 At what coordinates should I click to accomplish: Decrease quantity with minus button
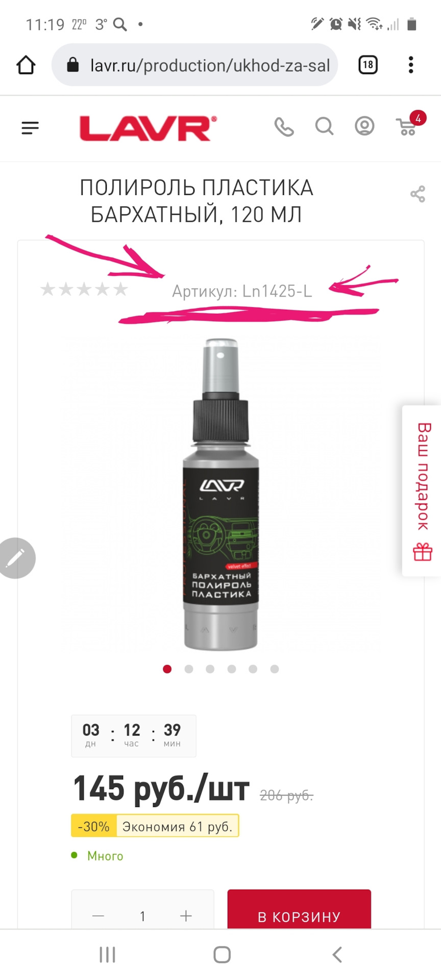click(98, 916)
